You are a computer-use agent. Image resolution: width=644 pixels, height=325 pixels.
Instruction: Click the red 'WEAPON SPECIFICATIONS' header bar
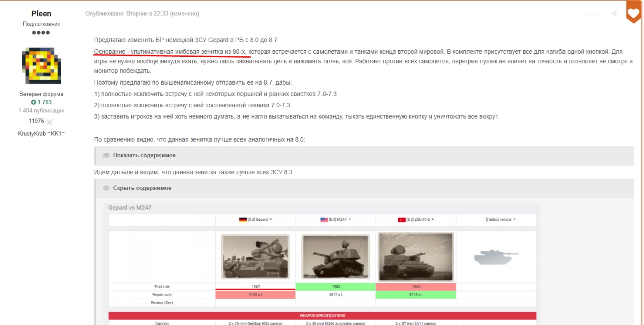[x=323, y=316]
